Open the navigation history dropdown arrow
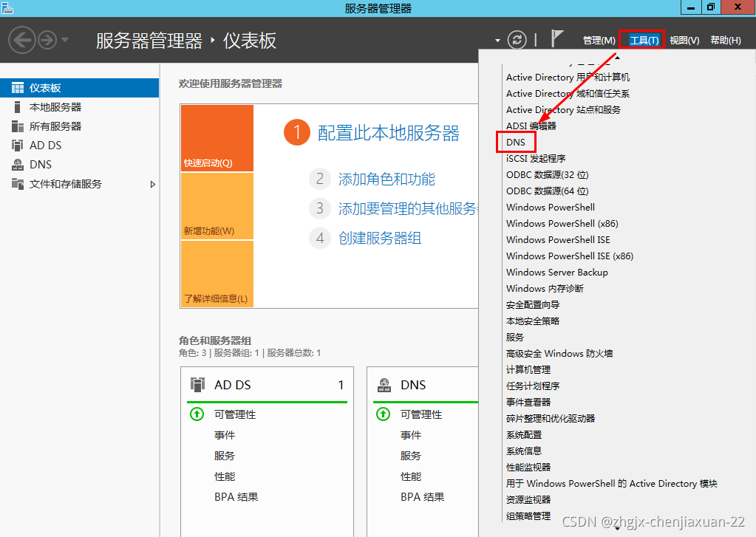The image size is (756, 537). click(64, 40)
